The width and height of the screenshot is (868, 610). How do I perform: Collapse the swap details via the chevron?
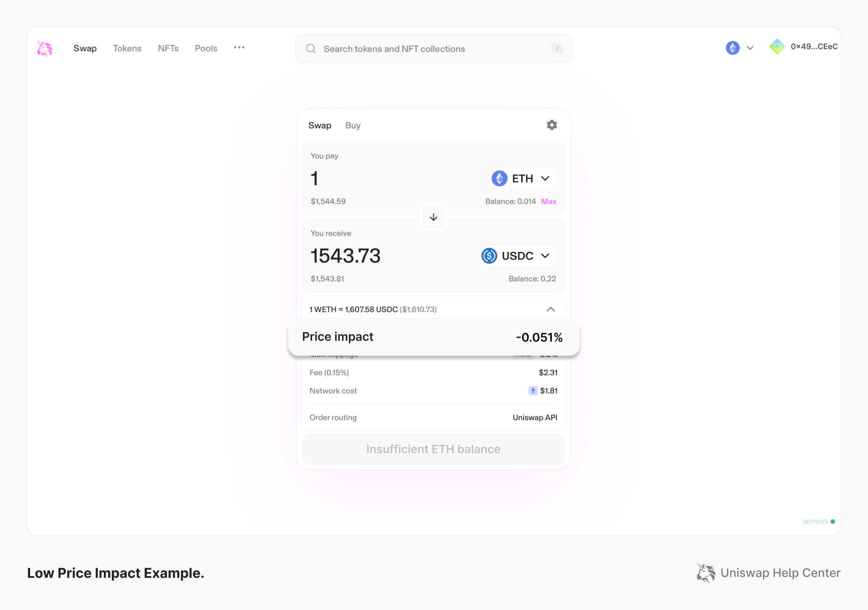coord(551,309)
